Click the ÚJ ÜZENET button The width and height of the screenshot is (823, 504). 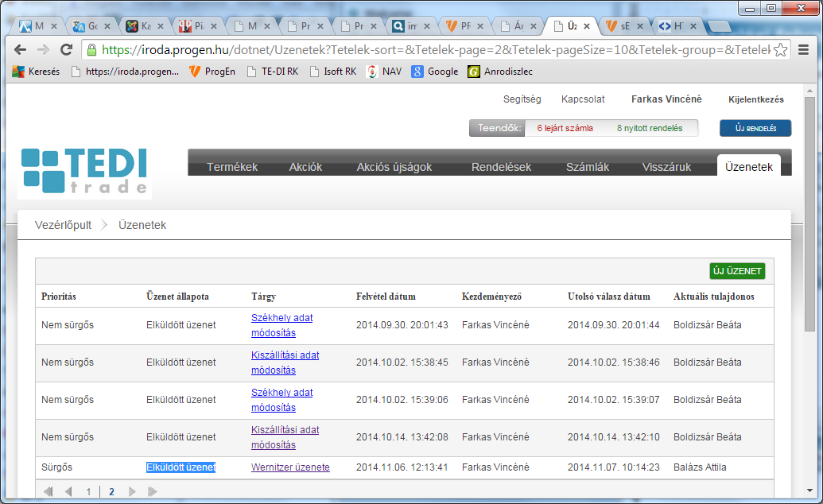[737, 271]
